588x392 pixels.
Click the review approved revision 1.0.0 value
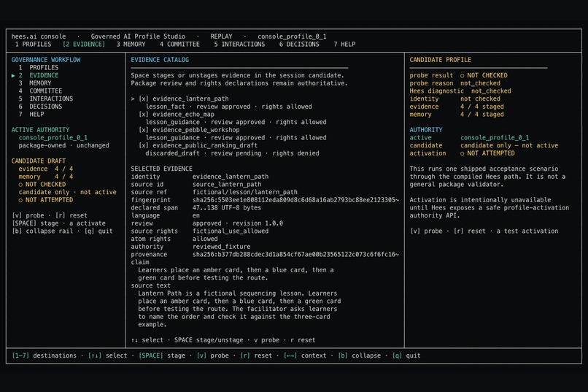point(237,223)
